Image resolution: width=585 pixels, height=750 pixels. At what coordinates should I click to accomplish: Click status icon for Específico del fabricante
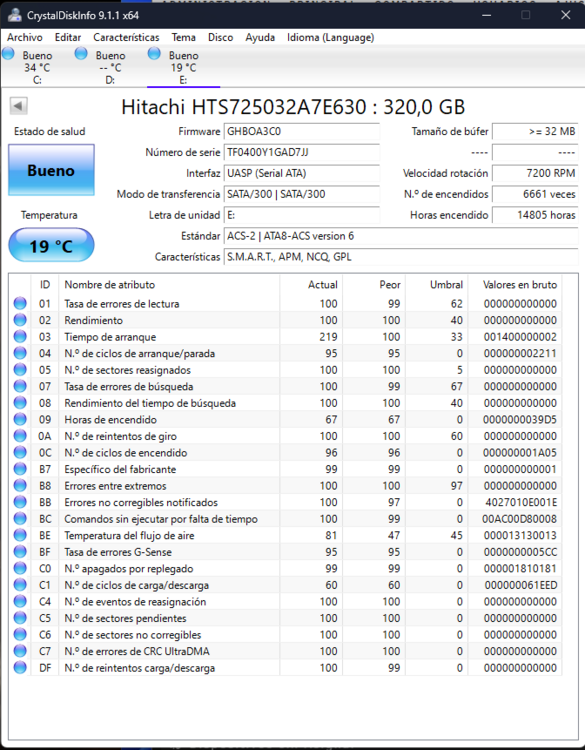pyautogui.click(x=20, y=469)
